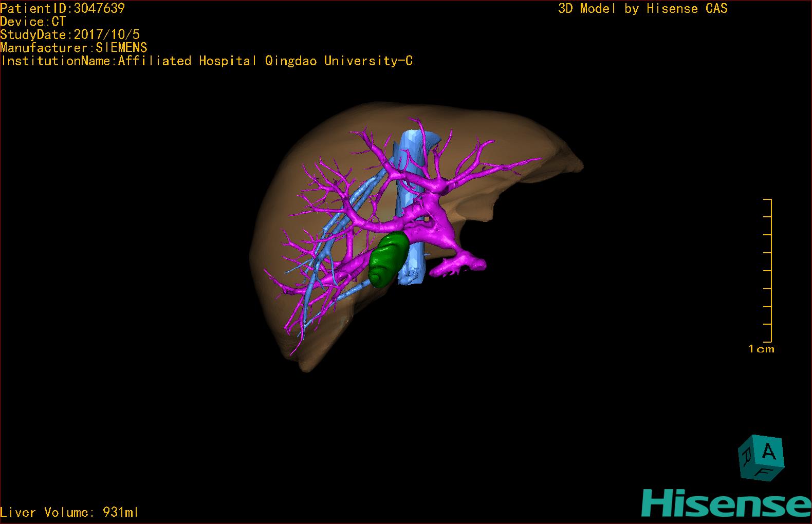Viewport: 812px width, 524px height.
Task: Click the yellow scale ruler
Action: point(768,270)
